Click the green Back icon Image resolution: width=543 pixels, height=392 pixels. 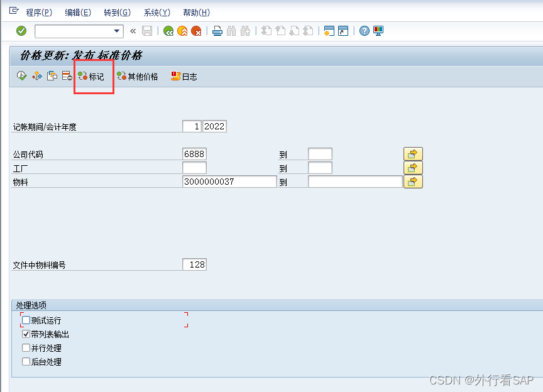(x=168, y=31)
